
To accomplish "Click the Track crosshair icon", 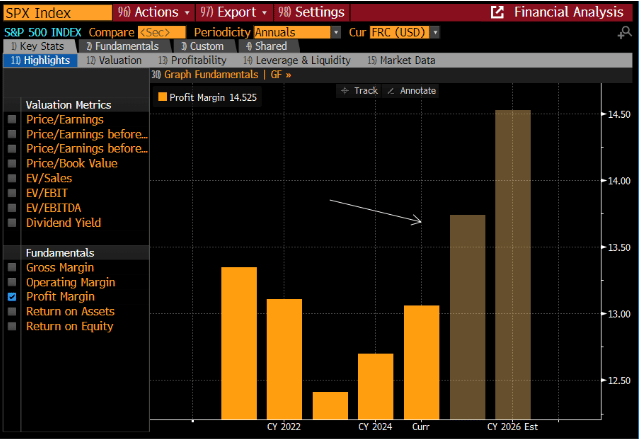I will coord(345,90).
